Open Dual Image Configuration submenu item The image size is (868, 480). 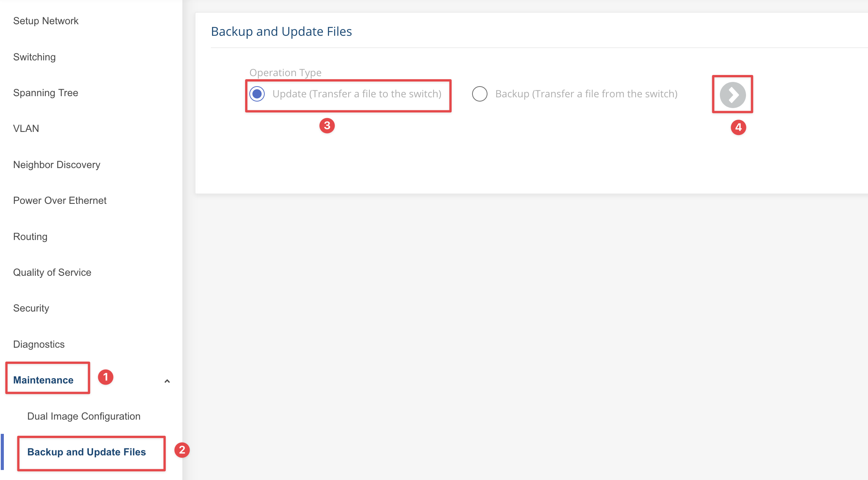(84, 416)
